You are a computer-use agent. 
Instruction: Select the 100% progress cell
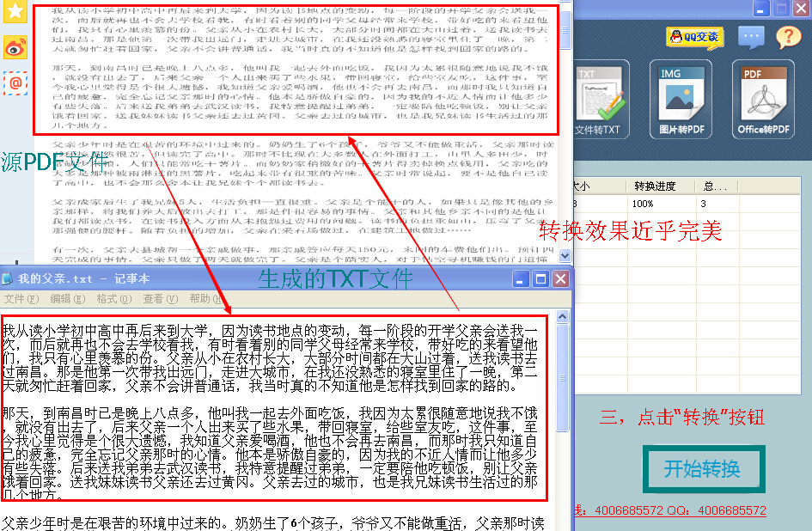660,204
